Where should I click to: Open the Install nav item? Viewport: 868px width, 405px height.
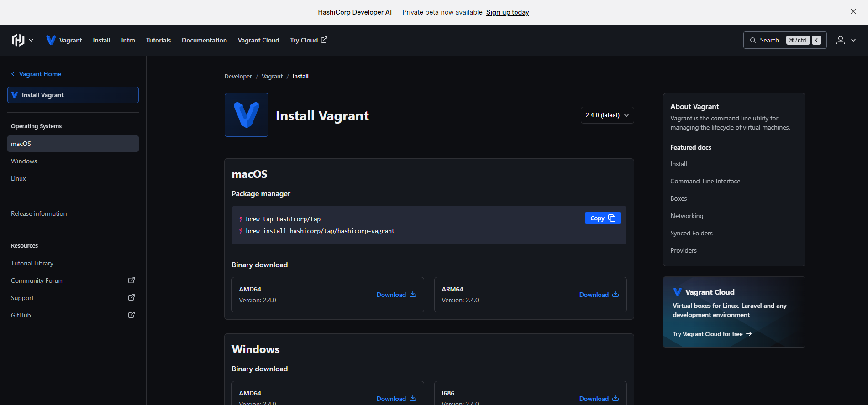pyautogui.click(x=101, y=40)
